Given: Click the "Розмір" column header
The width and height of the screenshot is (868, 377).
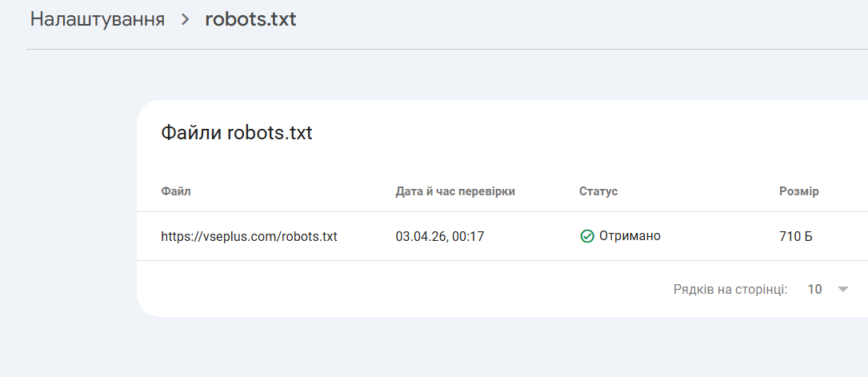Looking at the screenshot, I should tap(798, 191).
